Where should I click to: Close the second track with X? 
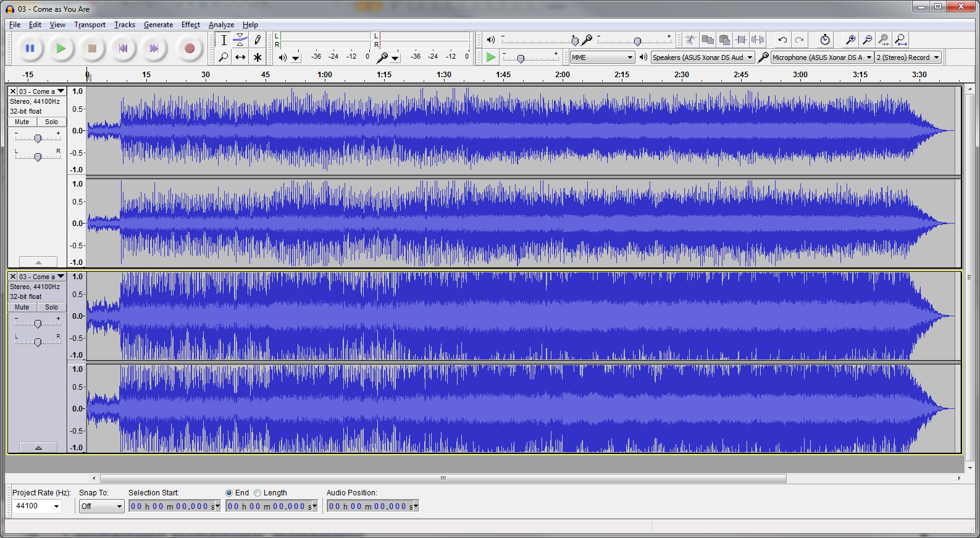[x=13, y=276]
